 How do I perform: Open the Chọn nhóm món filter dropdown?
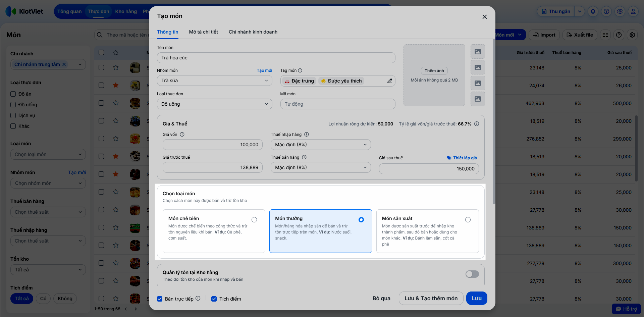pos(48,183)
